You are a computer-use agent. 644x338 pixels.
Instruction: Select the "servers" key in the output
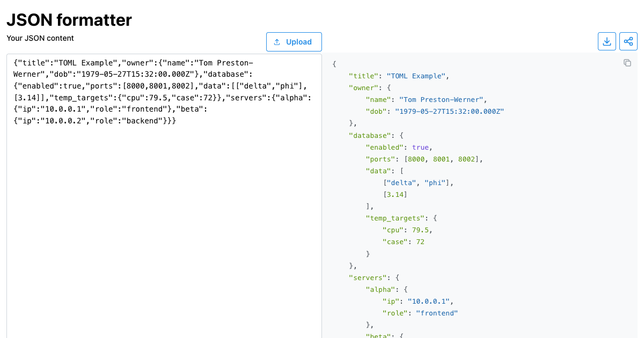[x=368, y=277]
